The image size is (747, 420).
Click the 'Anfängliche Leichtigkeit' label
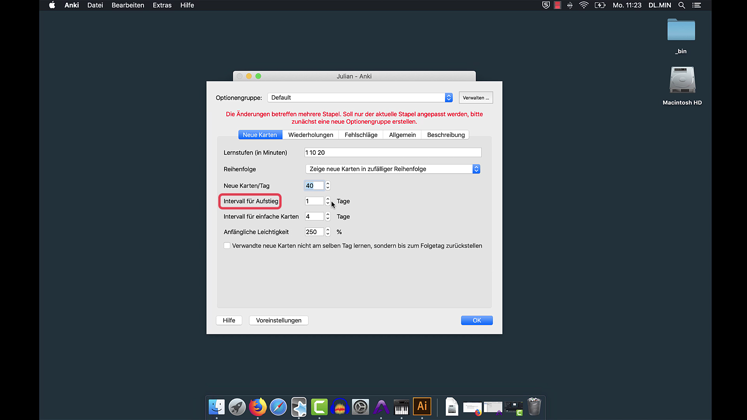tap(256, 232)
